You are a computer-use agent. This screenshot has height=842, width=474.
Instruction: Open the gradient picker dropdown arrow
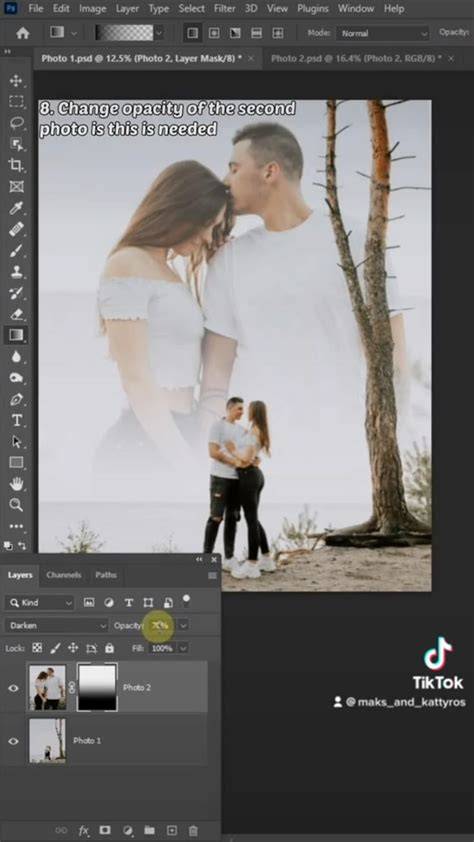click(158, 33)
